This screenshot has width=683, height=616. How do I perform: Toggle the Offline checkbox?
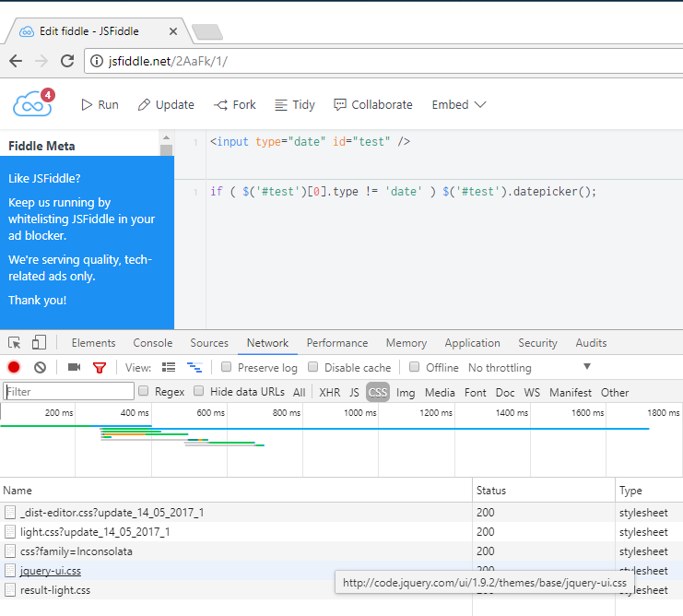[x=414, y=367]
